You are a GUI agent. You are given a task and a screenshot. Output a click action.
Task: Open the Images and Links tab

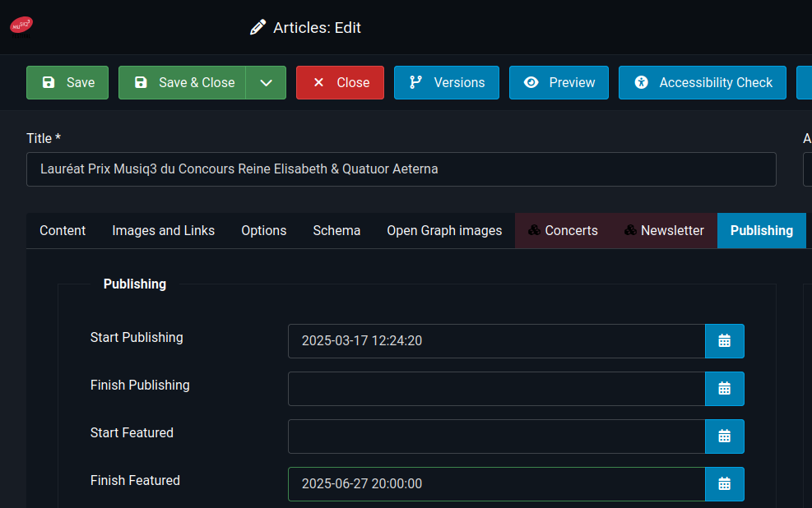pos(163,231)
